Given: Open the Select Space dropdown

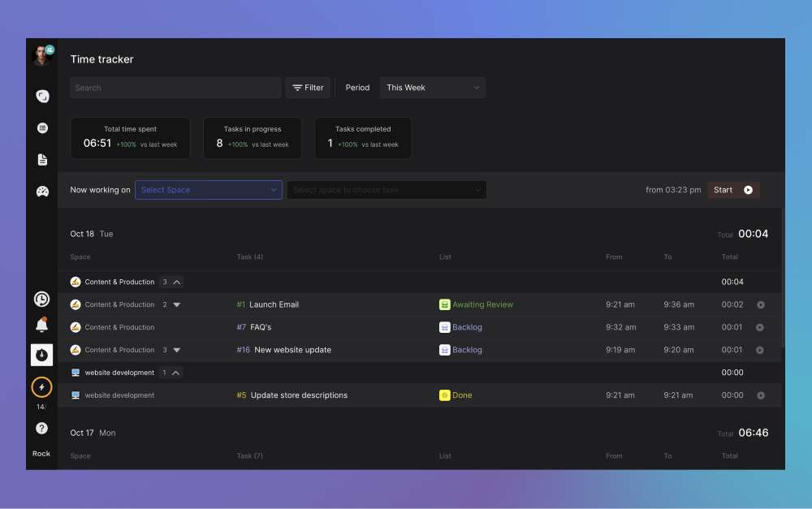Looking at the screenshot, I should [x=209, y=190].
